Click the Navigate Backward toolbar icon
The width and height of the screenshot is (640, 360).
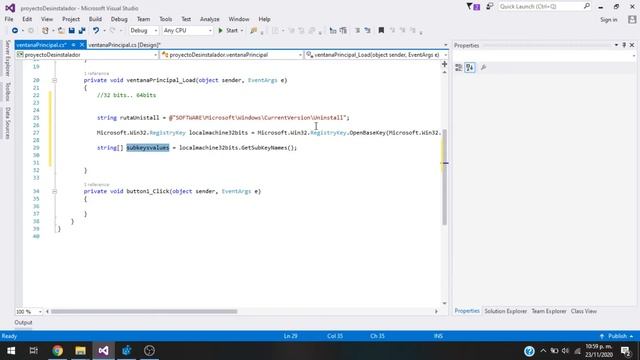click(15, 31)
